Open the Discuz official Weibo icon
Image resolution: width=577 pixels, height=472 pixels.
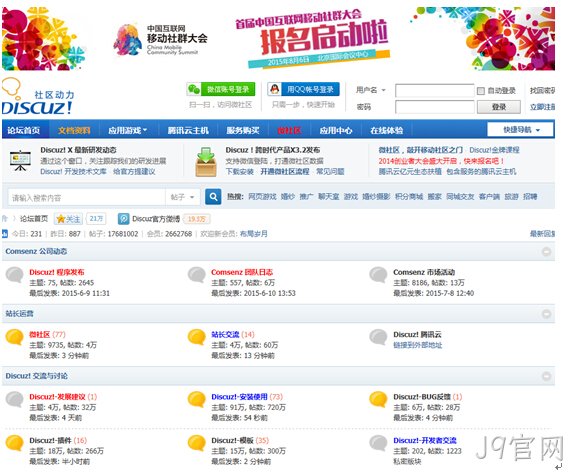pyautogui.click(x=124, y=219)
